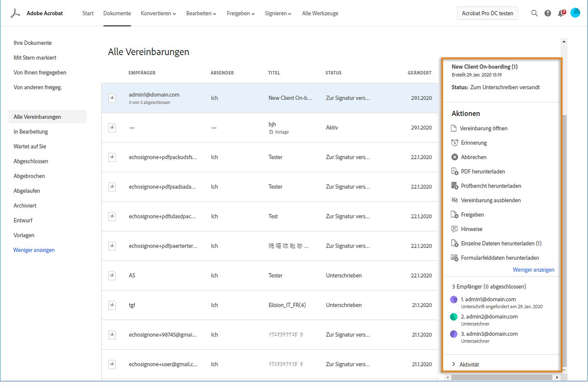Click the details panel horizontal scrollbar

click(501, 377)
